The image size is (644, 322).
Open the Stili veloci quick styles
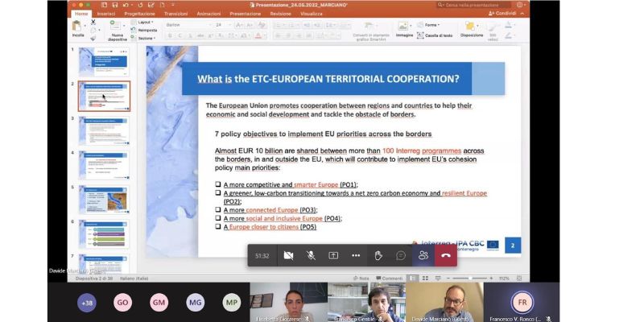coord(493,31)
